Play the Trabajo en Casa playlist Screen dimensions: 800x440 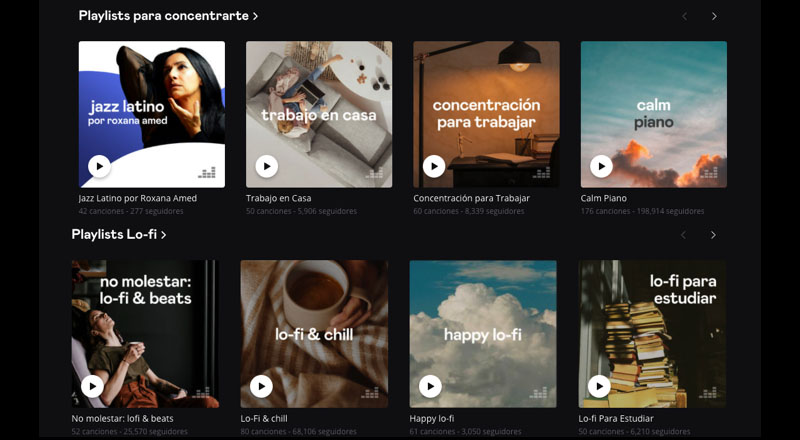tap(266, 166)
